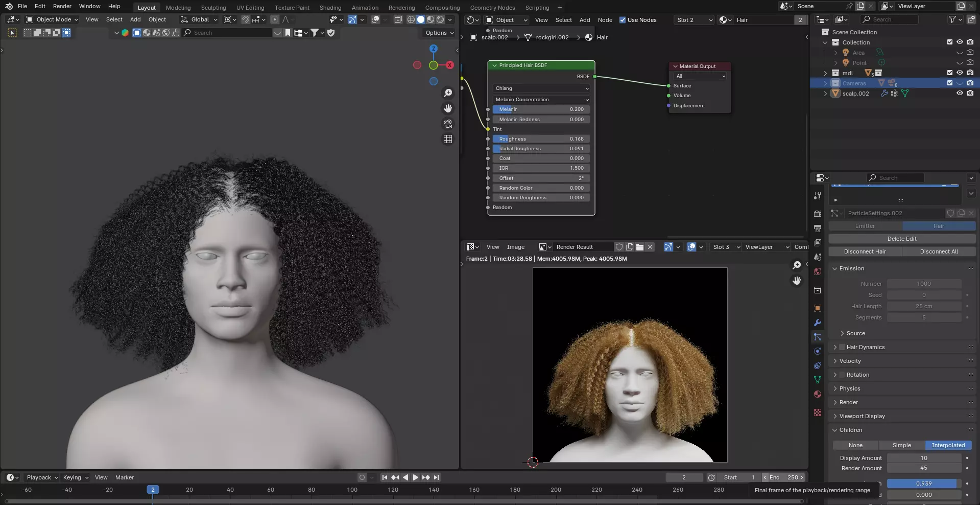Toggle auto keying record button in timeline
The height and width of the screenshot is (505, 980).
(x=362, y=477)
